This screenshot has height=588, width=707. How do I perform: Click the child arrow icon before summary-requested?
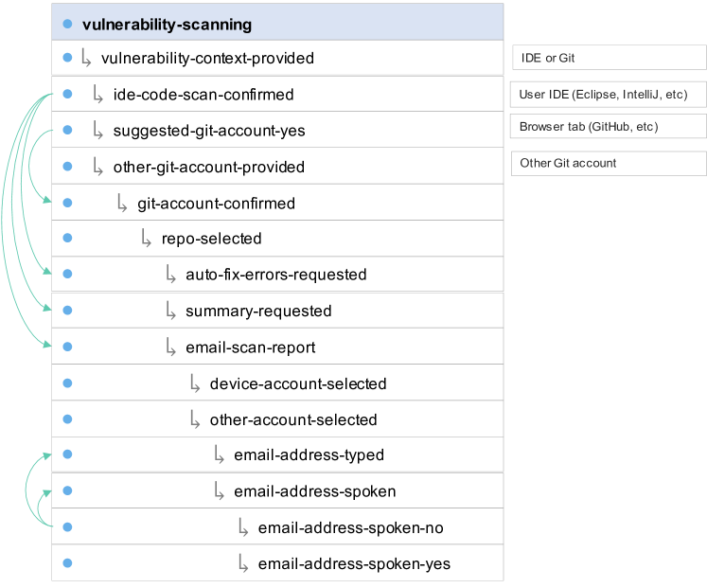[170, 311]
